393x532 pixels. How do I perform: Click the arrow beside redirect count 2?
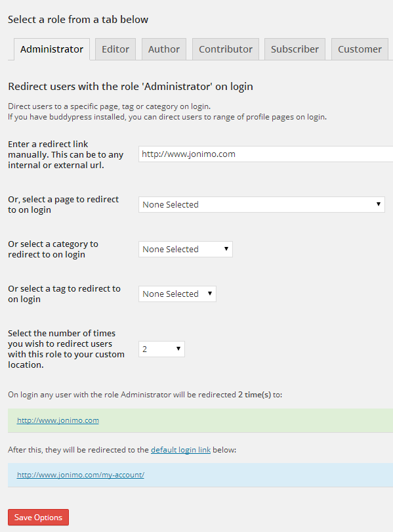(x=178, y=349)
